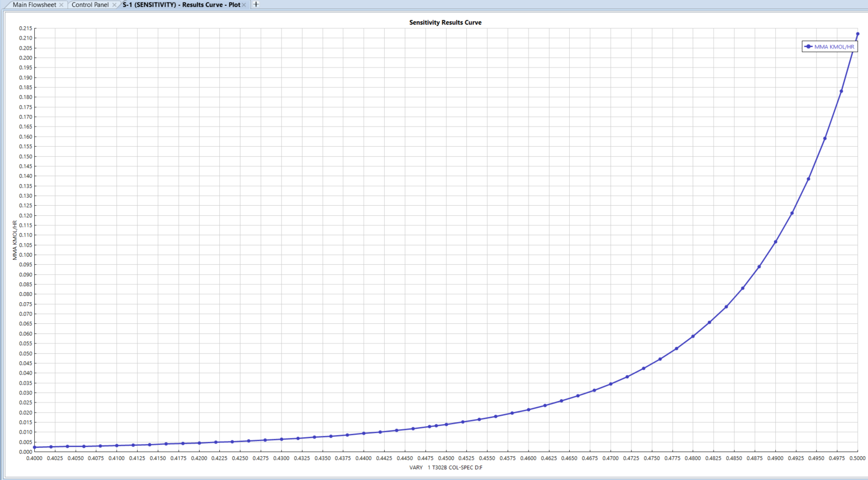Click the vertical MMA KMOL/HR y-axis title
This screenshot has height=480, width=868.
(x=15, y=240)
